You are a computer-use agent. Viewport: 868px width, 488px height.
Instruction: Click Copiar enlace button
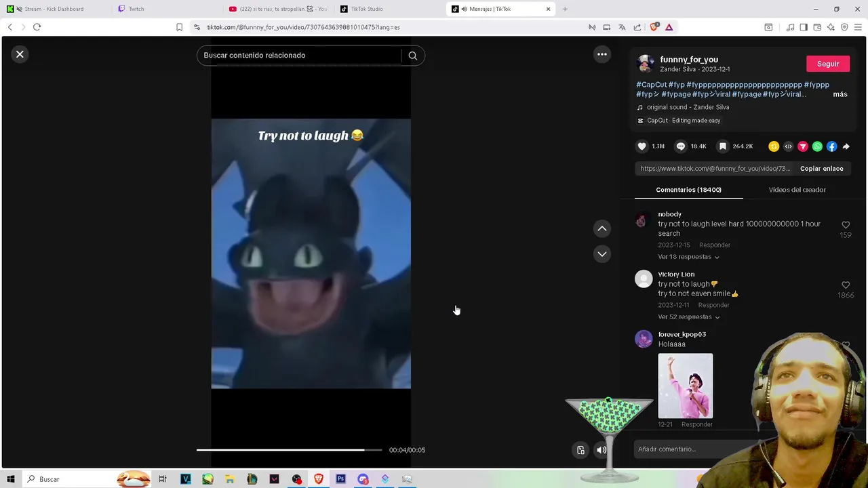tap(821, 169)
